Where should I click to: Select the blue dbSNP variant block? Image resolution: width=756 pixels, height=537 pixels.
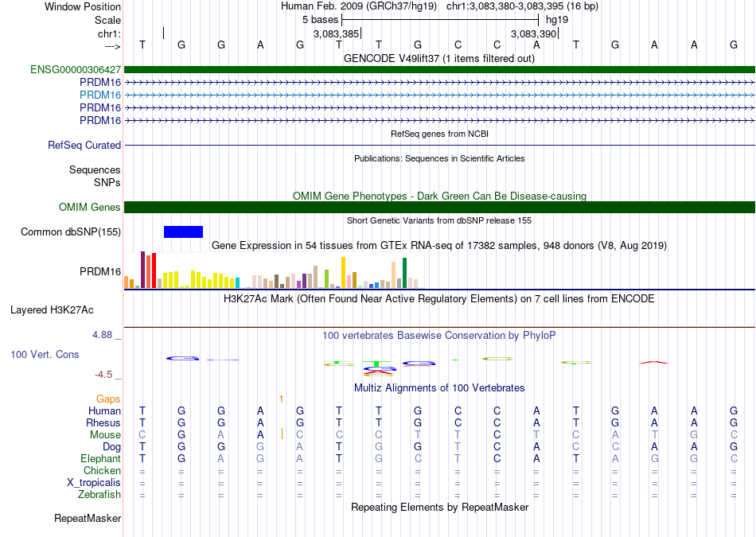183,232
